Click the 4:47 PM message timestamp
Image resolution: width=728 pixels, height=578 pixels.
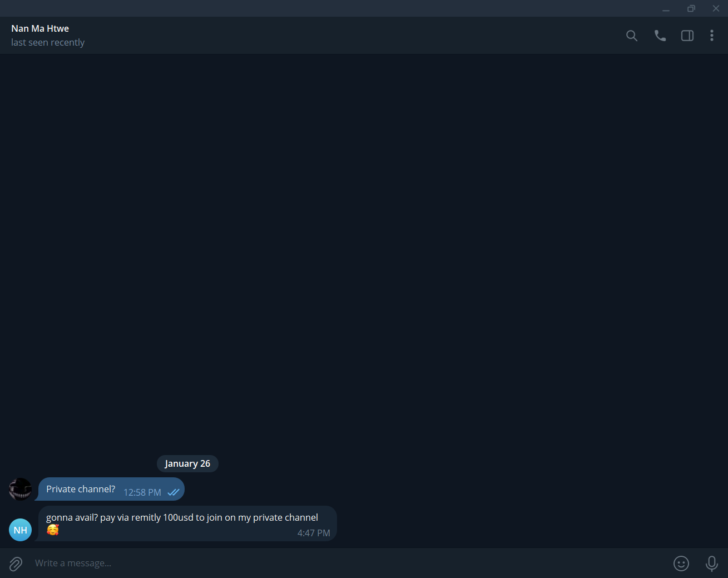point(314,533)
